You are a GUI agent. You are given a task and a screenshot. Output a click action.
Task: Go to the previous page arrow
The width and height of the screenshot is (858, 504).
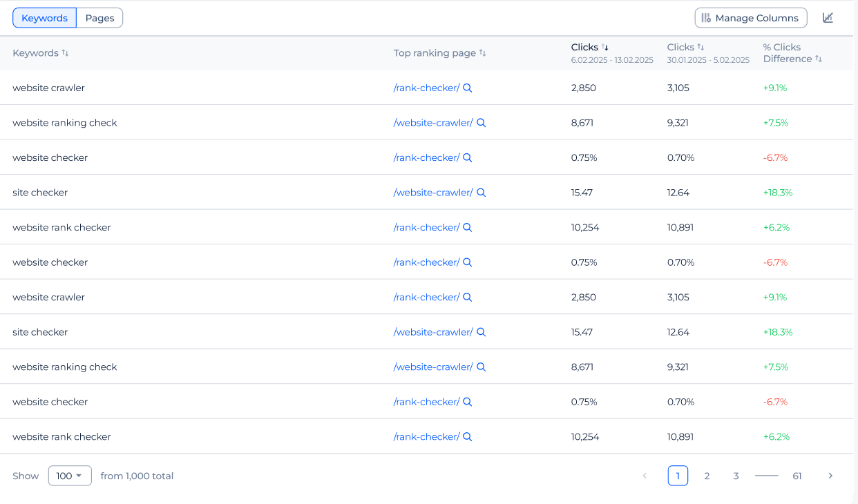pyautogui.click(x=645, y=476)
